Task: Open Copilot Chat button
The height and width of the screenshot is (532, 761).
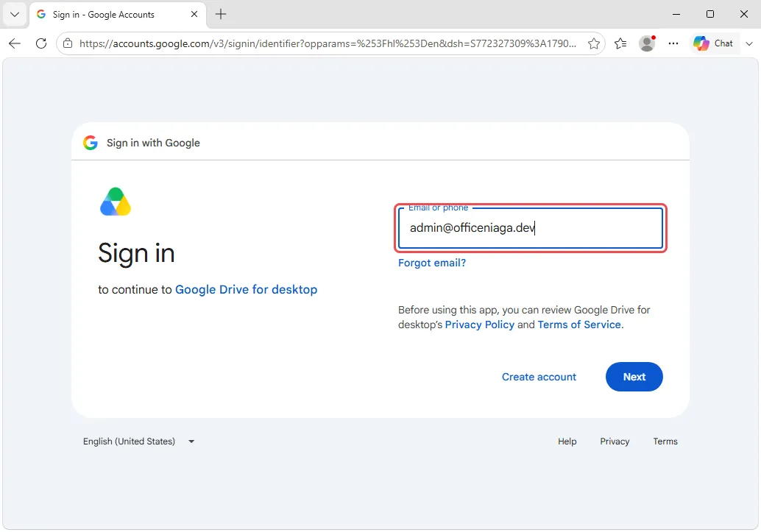Action: pos(713,43)
